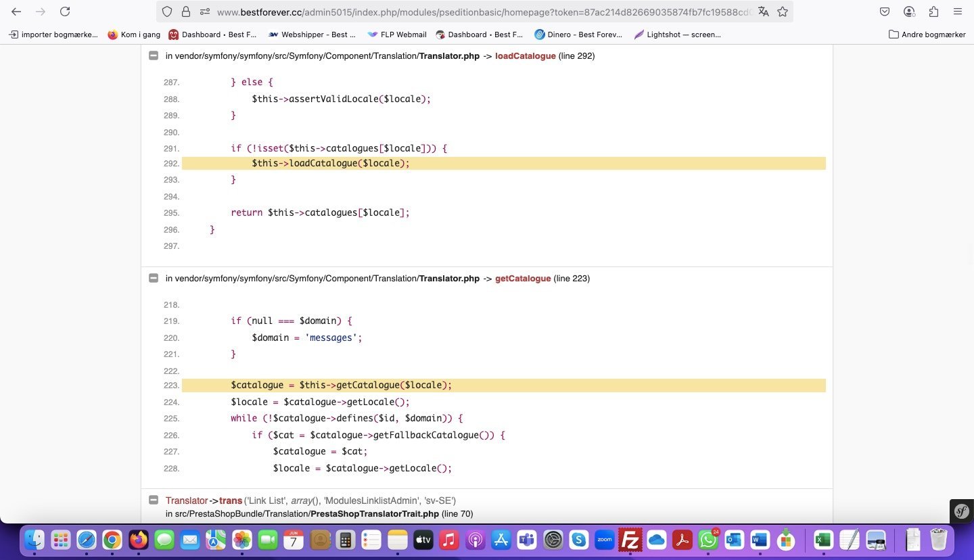
Task: Show site security padlock details
Action: click(185, 11)
